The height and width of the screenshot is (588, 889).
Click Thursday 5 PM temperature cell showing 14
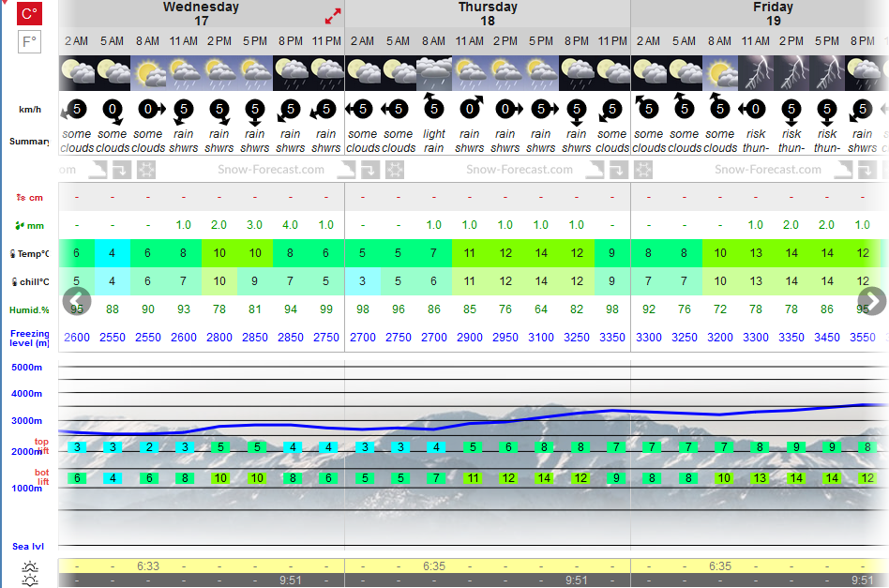[541, 253]
